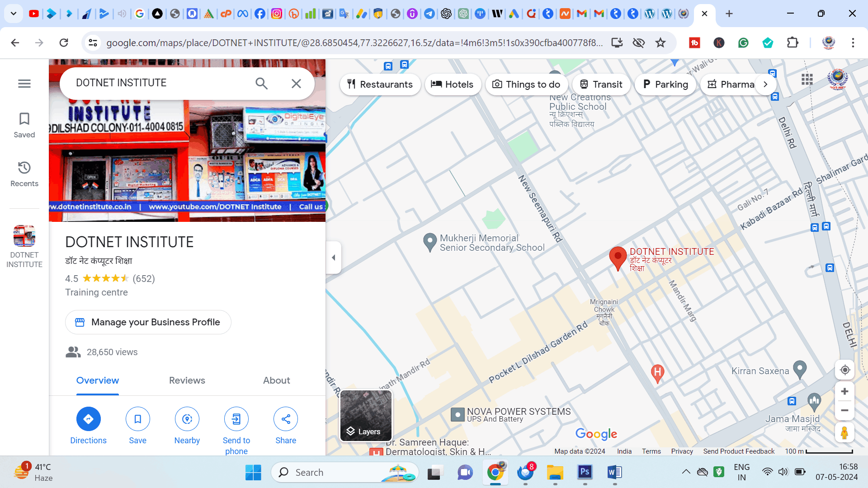Viewport: 868px width, 488px height.
Task: Select the Parking filter chip
Action: tap(665, 84)
